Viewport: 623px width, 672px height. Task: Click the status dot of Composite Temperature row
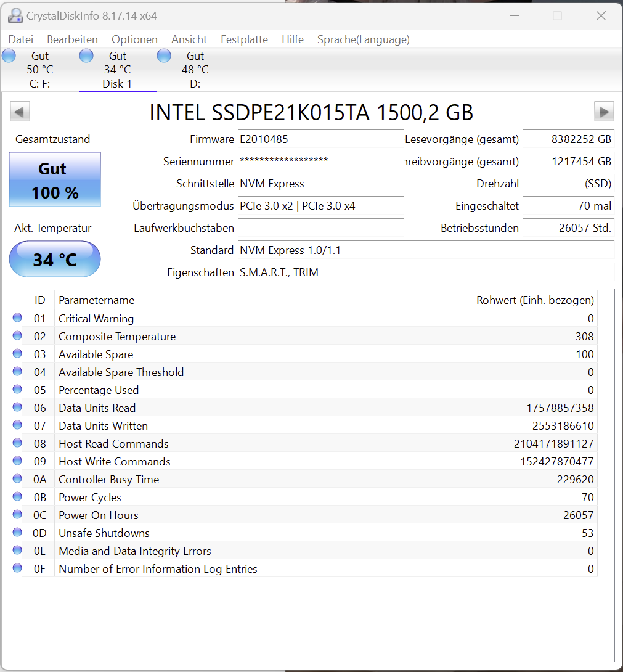(x=17, y=335)
